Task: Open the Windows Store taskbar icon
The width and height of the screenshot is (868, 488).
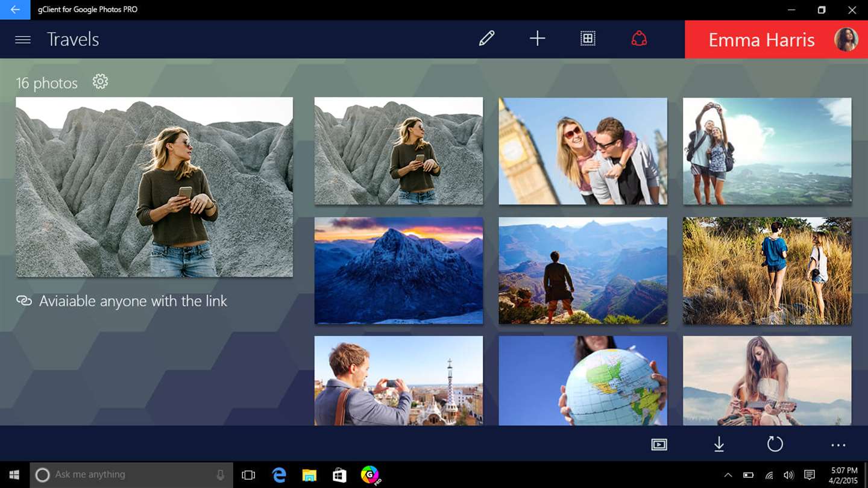Action: tap(339, 475)
